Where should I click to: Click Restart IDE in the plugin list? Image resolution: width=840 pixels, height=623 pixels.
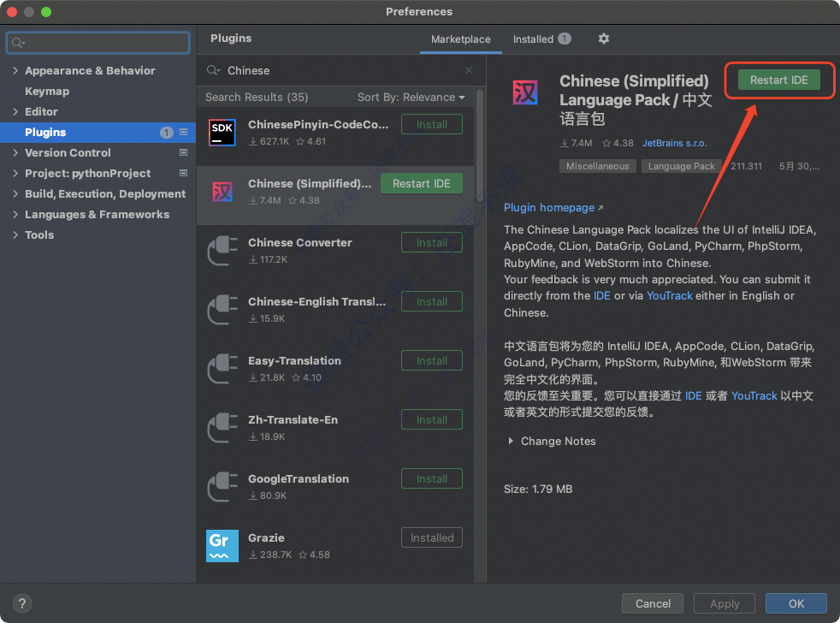[x=421, y=183]
